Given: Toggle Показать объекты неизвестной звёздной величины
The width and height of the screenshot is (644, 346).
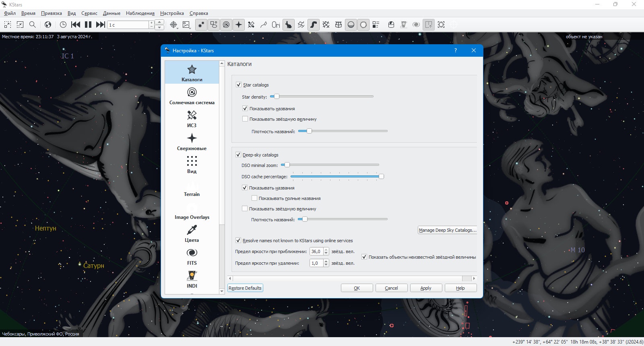Looking at the screenshot, I should coord(364,257).
